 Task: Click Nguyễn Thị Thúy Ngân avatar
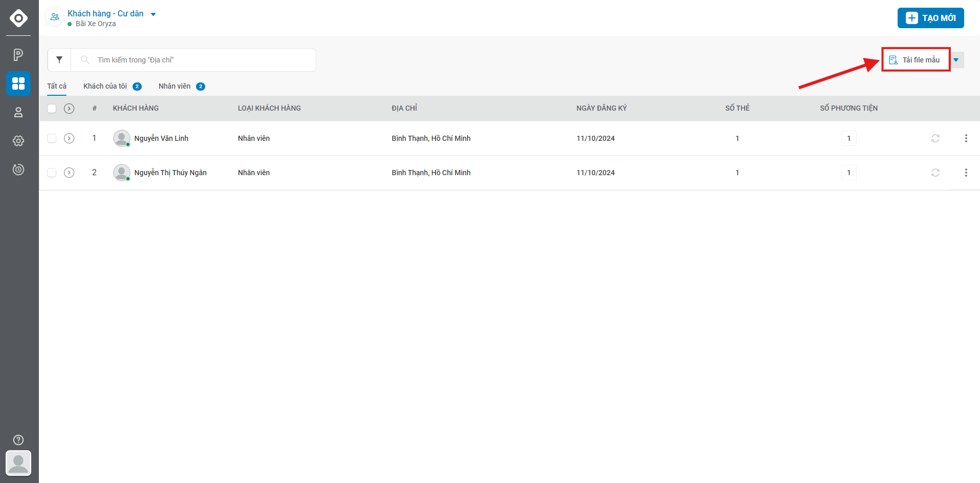[x=122, y=173]
